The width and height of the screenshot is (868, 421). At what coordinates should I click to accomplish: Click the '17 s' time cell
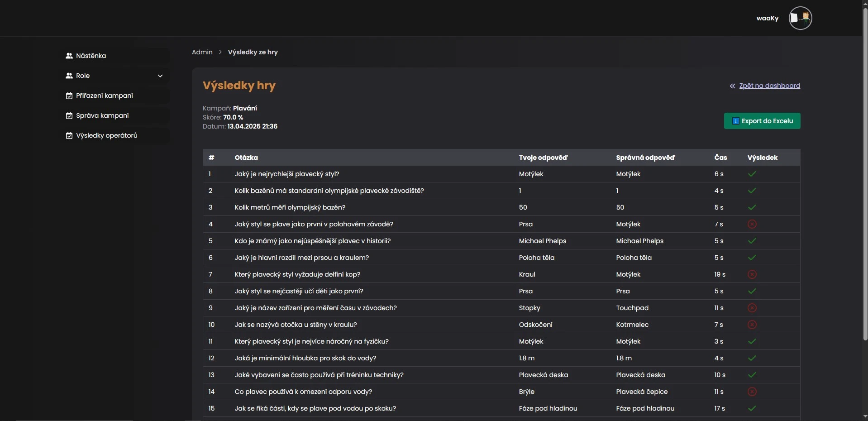(720, 408)
